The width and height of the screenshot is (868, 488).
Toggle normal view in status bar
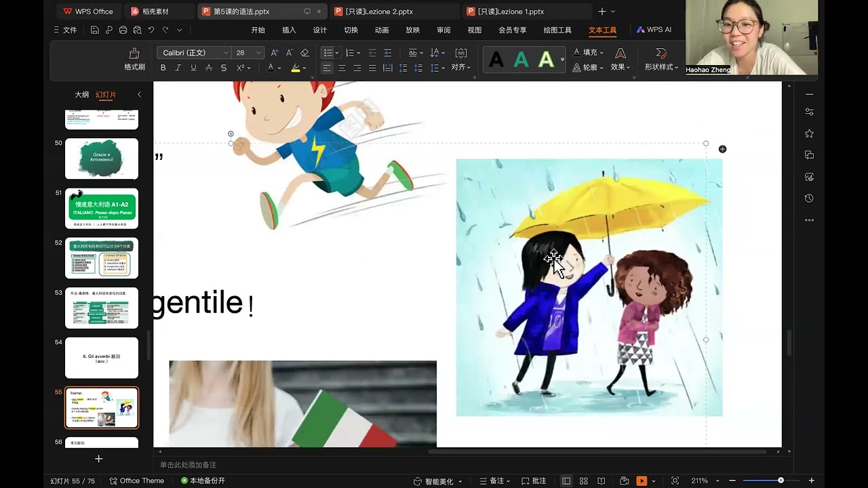point(566,481)
